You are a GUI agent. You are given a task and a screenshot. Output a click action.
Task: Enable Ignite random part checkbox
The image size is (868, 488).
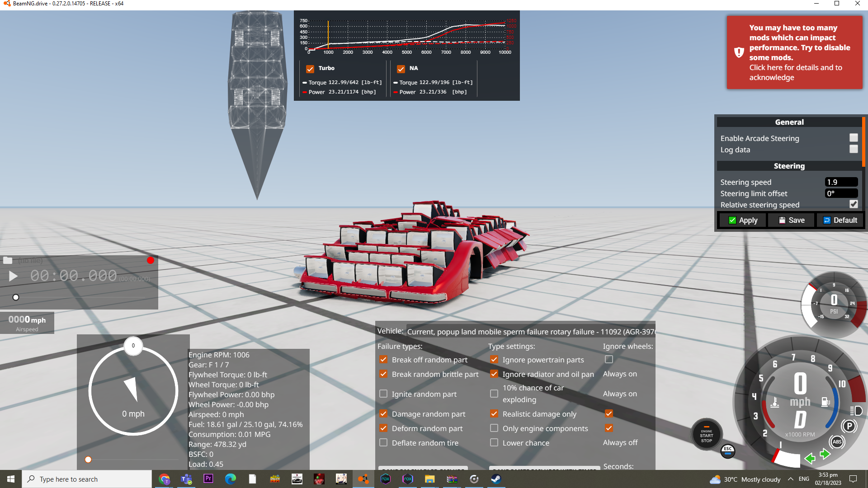click(x=383, y=394)
